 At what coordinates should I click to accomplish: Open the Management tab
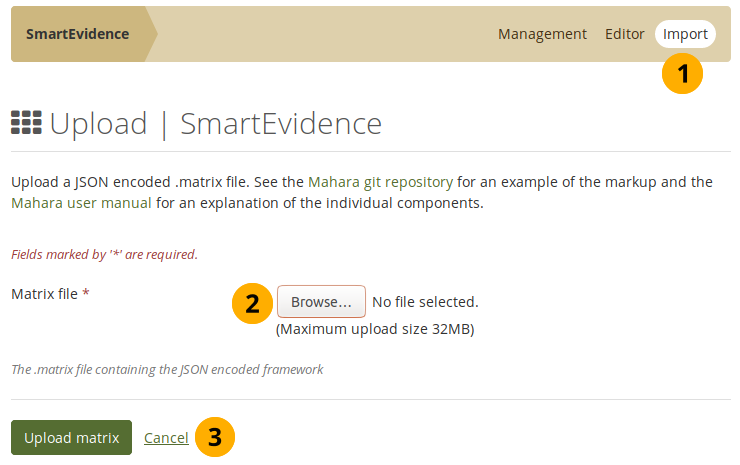tap(542, 34)
